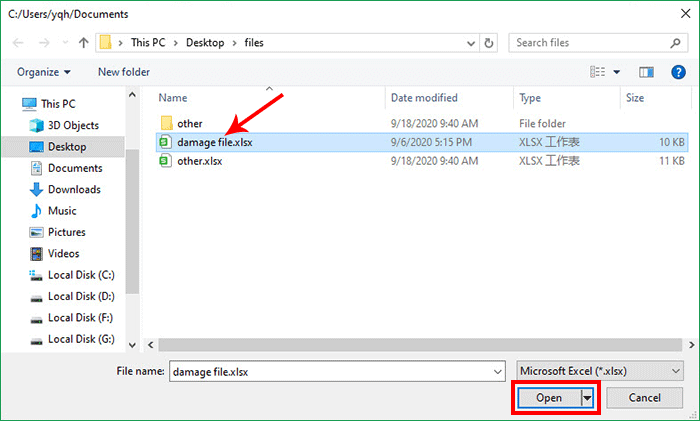Open Documents in navigation pane
The image size is (700, 421).
tap(75, 168)
